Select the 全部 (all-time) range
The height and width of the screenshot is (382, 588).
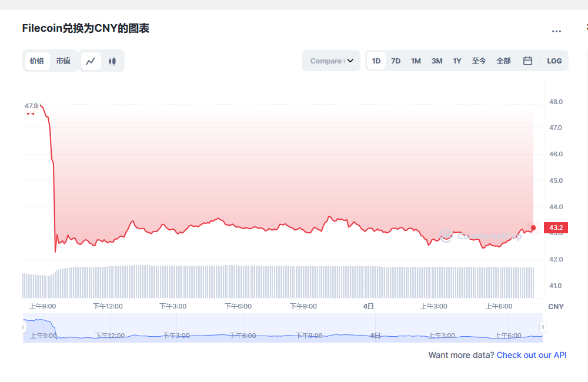(503, 61)
